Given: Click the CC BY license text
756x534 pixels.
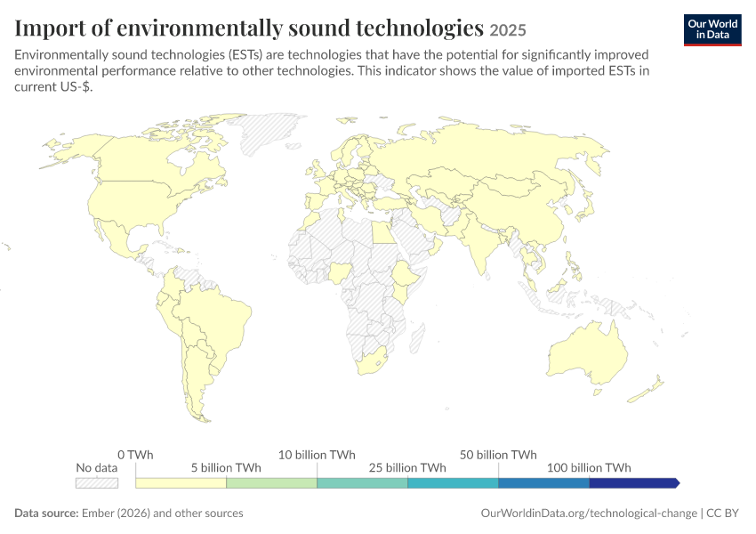Looking at the screenshot, I should (x=722, y=513).
